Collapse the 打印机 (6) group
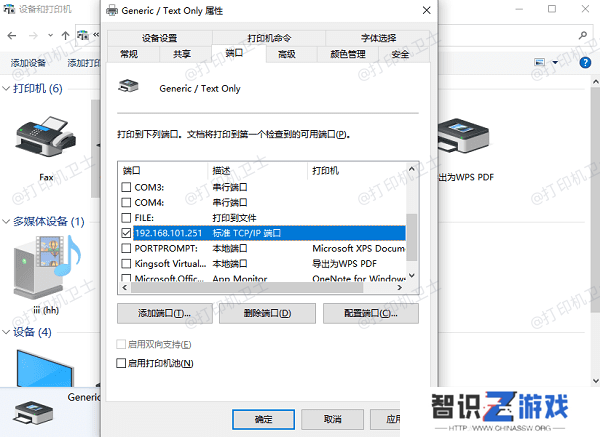Image resolution: width=600 pixels, height=437 pixels. pos(6,89)
